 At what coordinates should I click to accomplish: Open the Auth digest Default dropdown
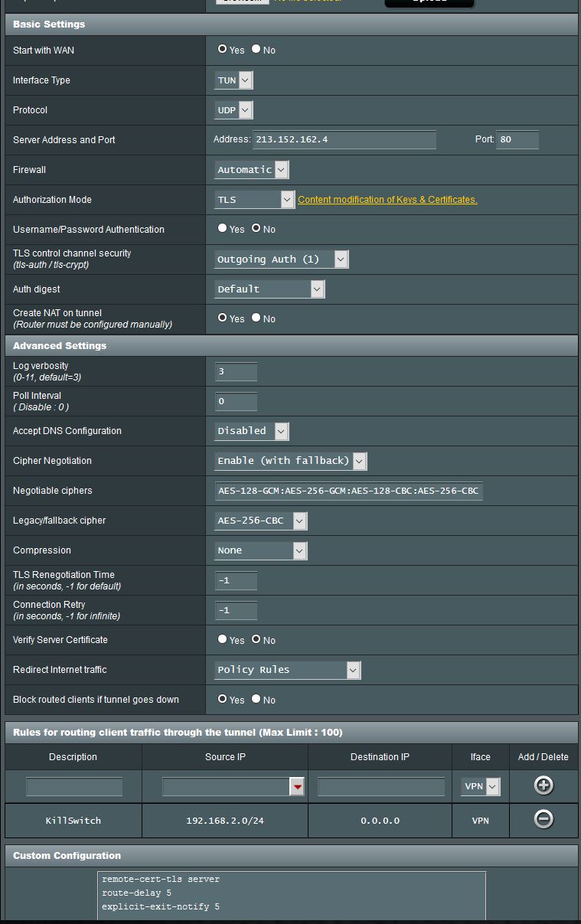click(269, 289)
